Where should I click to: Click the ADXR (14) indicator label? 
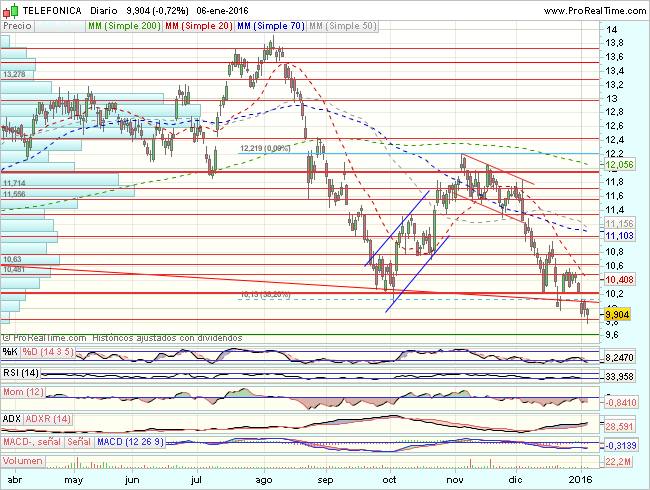(48, 419)
